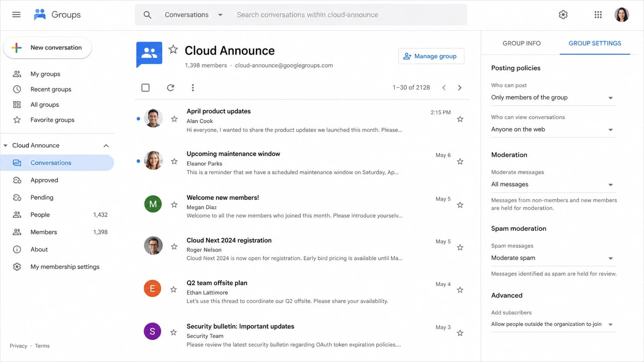Star Welcome new members beside avatar

point(174,205)
